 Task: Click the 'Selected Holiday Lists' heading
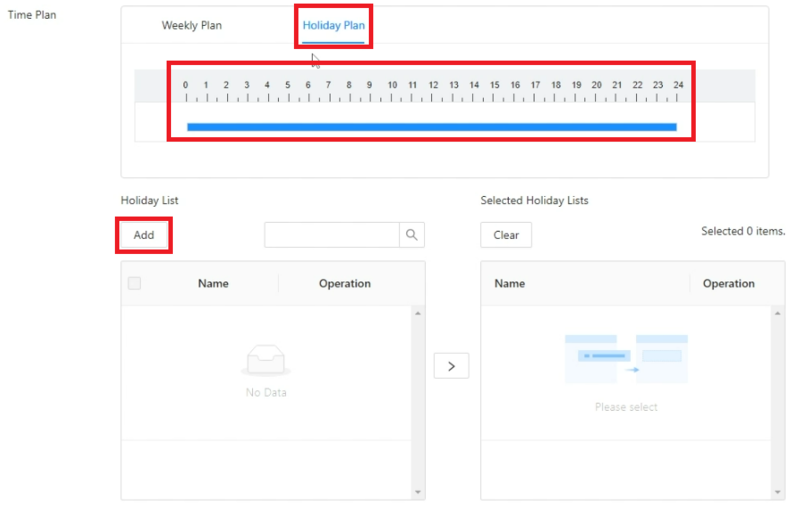point(534,200)
